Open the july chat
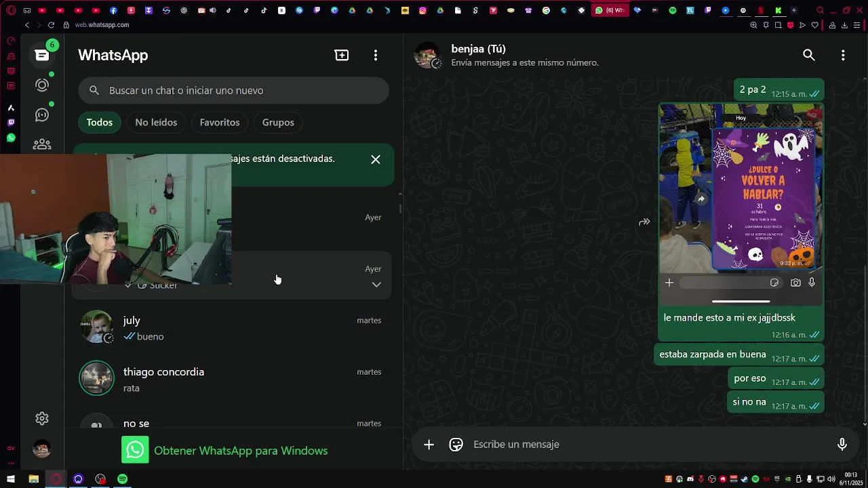868x488 pixels. [233, 327]
